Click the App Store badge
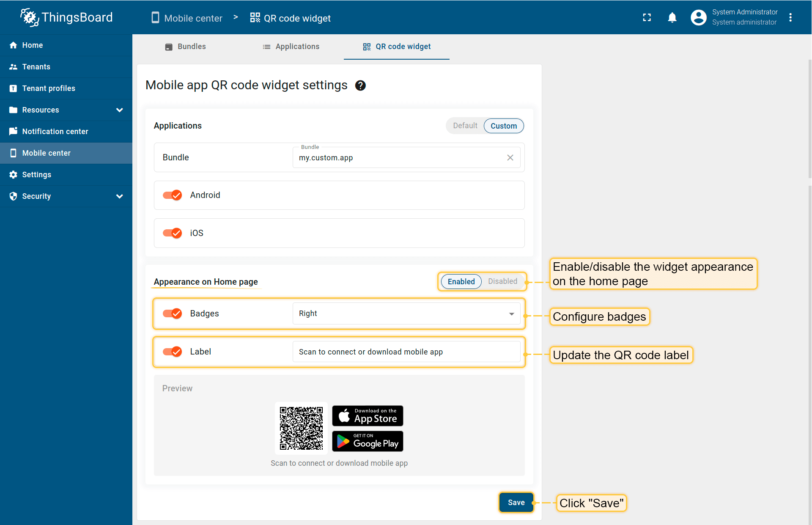The height and width of the screenshot is (525, 812). coord(368,416)
